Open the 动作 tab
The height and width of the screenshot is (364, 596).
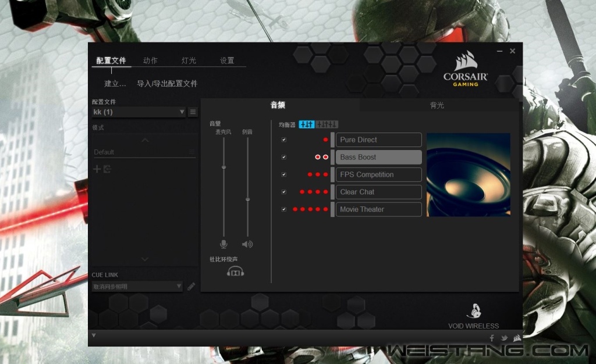(150, 60)
